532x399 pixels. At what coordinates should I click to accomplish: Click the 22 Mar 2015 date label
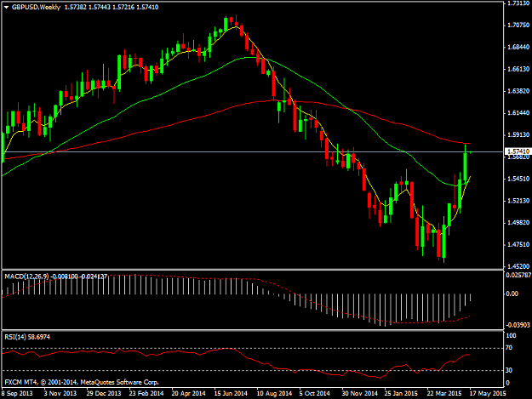(x=444, y=393)
